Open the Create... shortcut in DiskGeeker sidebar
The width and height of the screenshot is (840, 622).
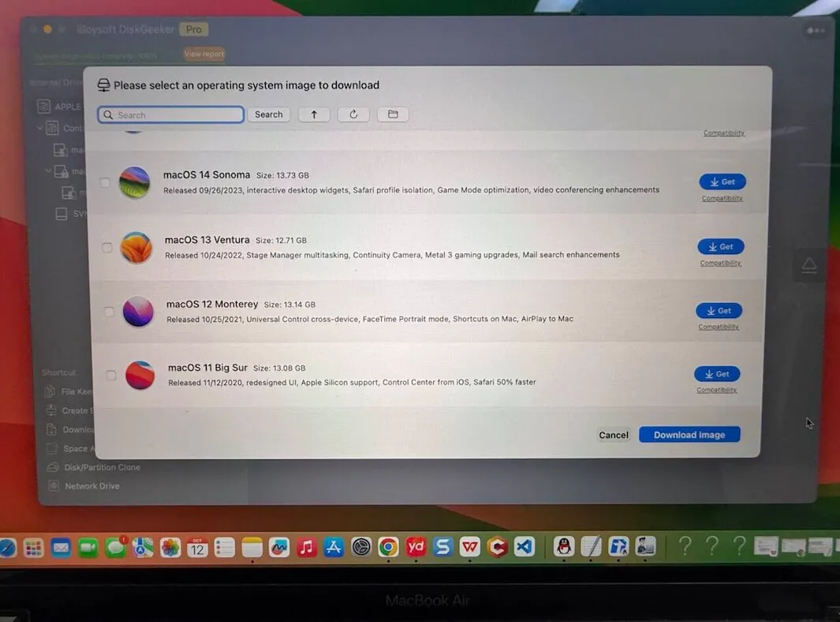click(x=69, y=410)
